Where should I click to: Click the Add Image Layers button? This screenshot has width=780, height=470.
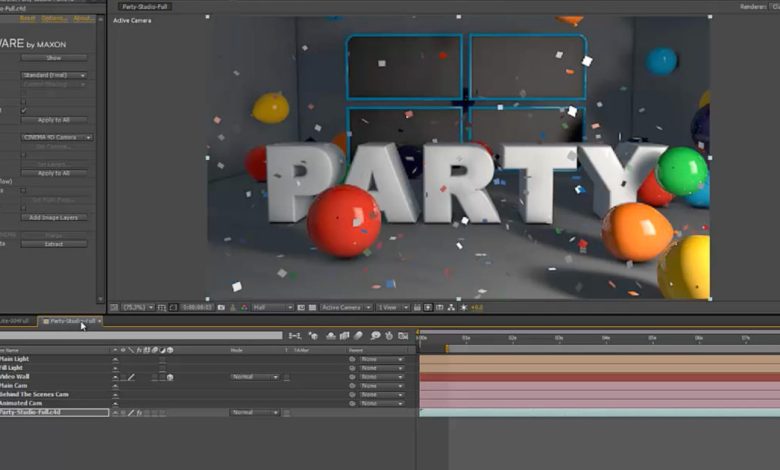[x=55, y=217]
